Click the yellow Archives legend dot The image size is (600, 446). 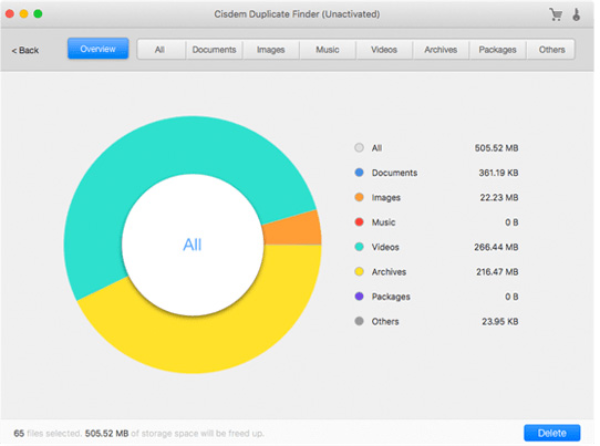click(358, 272)
